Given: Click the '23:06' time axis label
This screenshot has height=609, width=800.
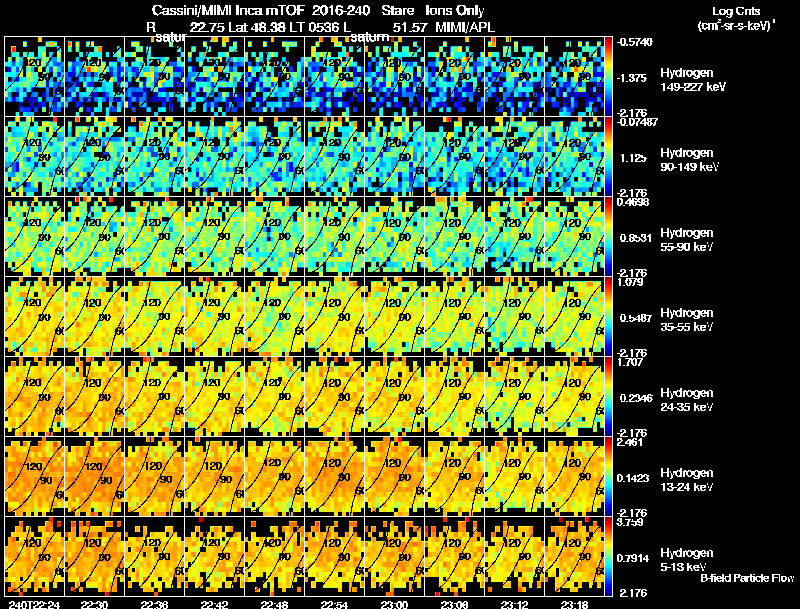Looking at the screenshot, I should [454, 604].
